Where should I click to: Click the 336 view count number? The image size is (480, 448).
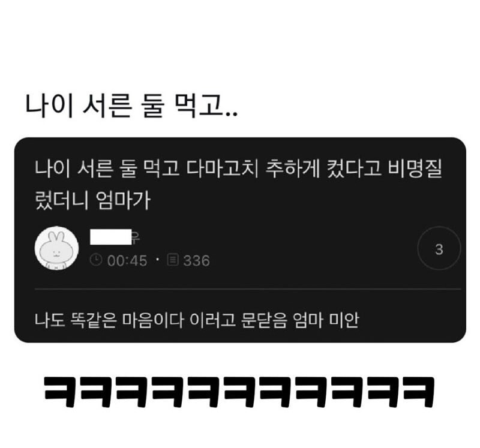click(x=197, y=261)
